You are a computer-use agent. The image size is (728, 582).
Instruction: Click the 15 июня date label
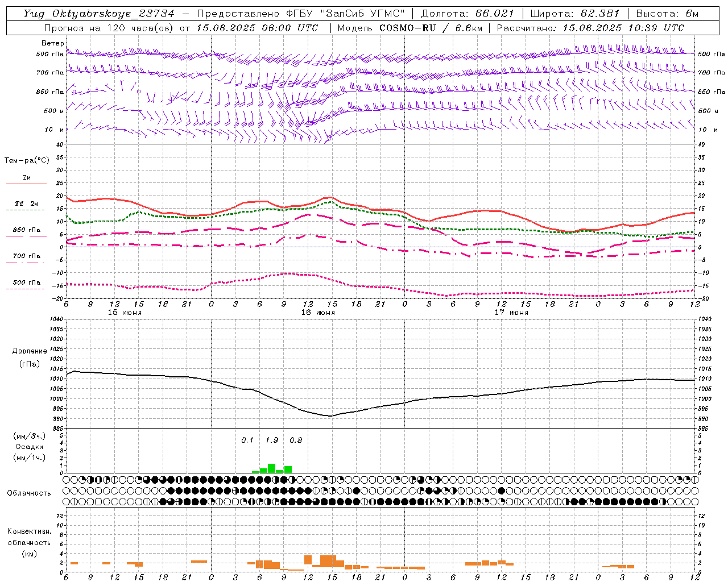[x=125, y=313]
